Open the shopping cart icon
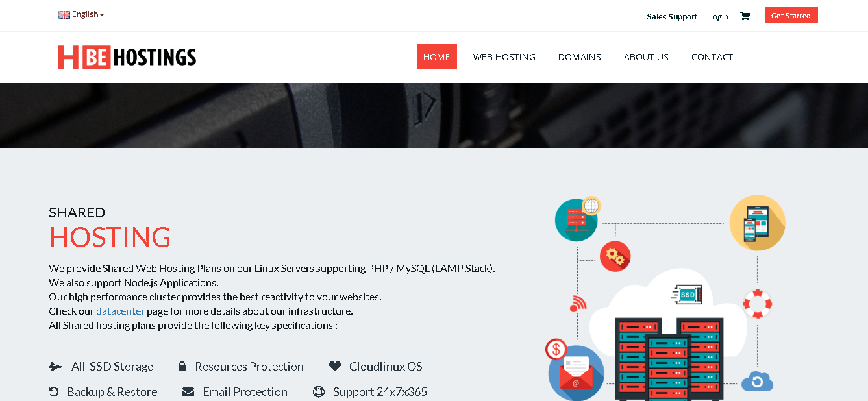The width and height of the screenshot is (868, 401). (745, 16)
